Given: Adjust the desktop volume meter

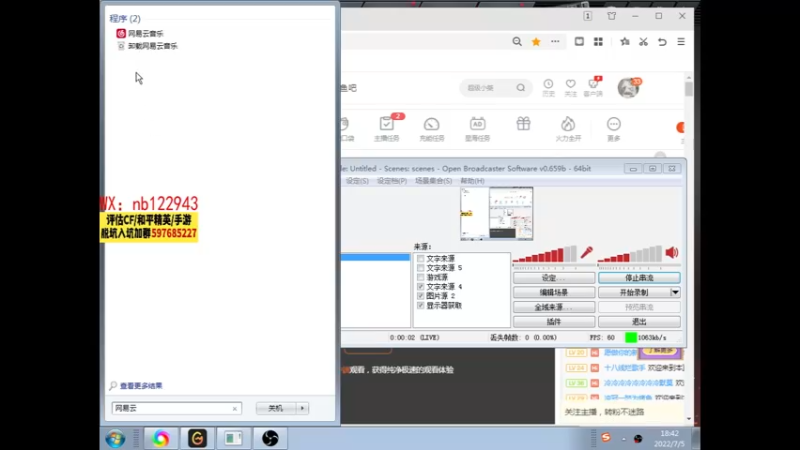Looking at the screenshot, I should pos(630,254).
